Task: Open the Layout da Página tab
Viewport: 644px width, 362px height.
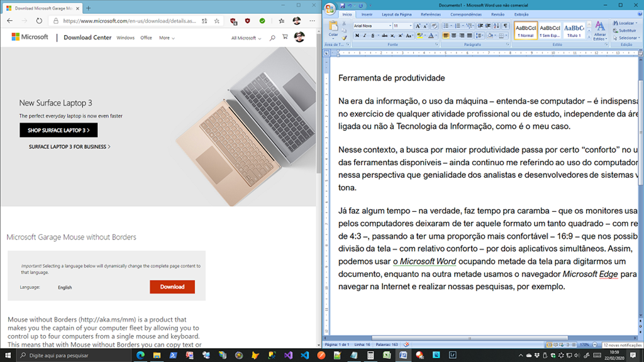Action: (x=397, y=14)
